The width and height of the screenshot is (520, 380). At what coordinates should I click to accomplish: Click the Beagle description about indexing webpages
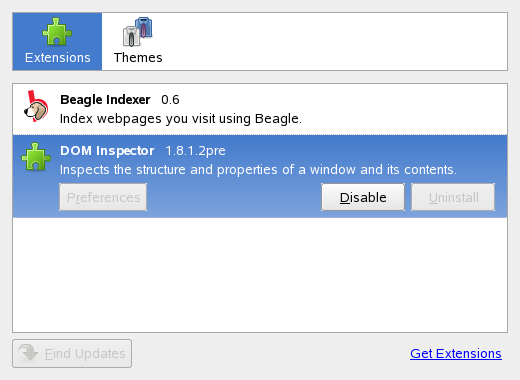click(181, 119)
